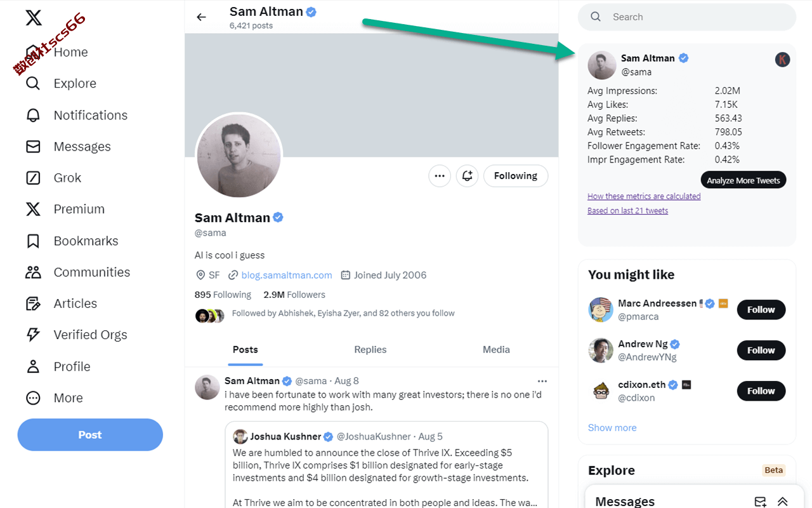
Task: Click the Analyze More Tweets button
Action: 743,180
